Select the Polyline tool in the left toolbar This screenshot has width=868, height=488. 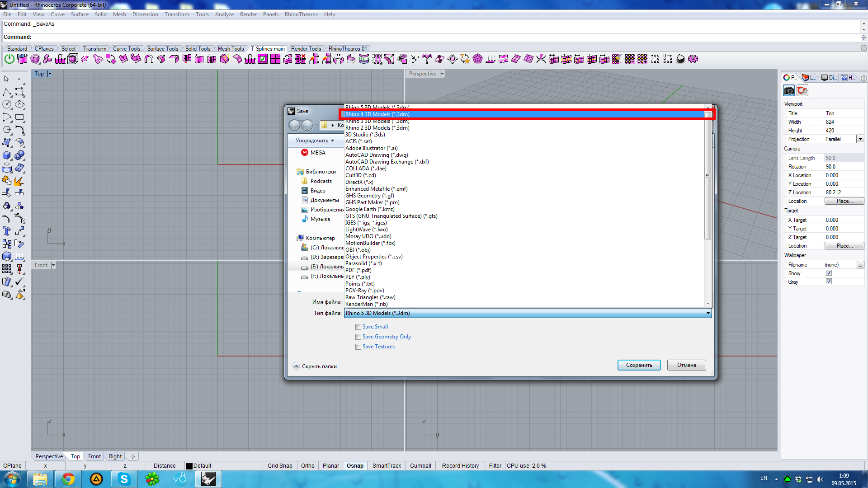point(7,92)
